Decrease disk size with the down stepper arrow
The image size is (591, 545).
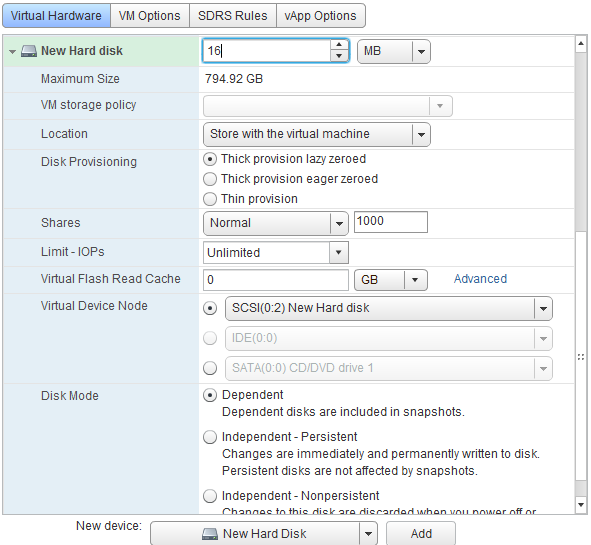pos(339,56)
